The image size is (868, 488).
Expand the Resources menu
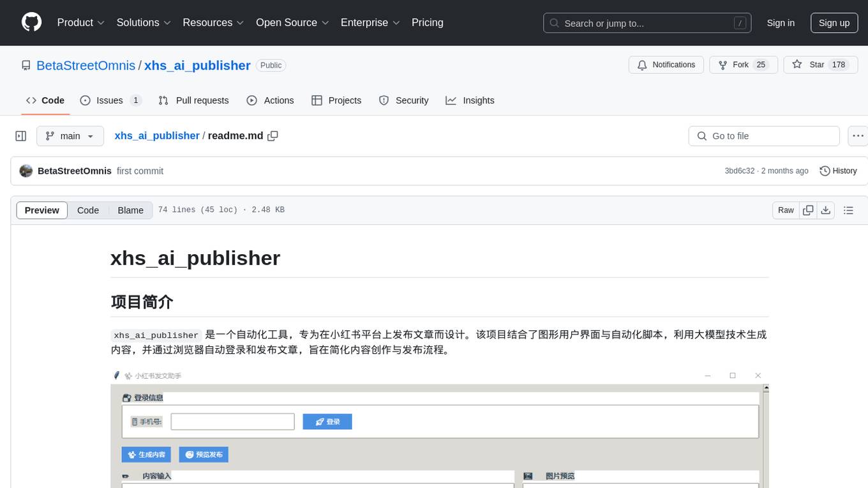213,22
